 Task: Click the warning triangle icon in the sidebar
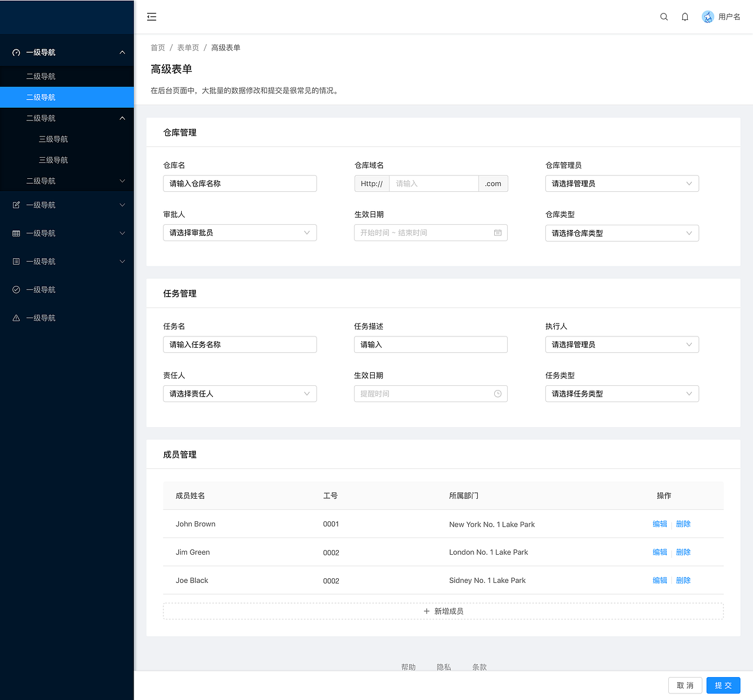(x=16, y=318)
